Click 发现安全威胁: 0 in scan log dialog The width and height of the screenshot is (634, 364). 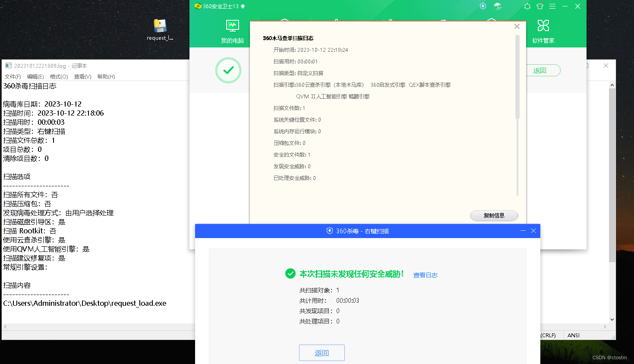pyautogui.click(x=292, y=166)
